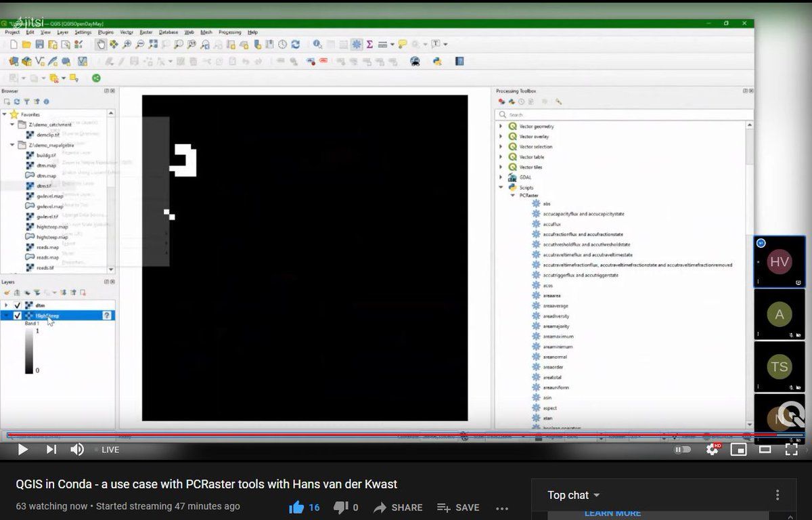Click the YouTube settings gear icon
Screen dimensions: 812x520
coord(712,449)
